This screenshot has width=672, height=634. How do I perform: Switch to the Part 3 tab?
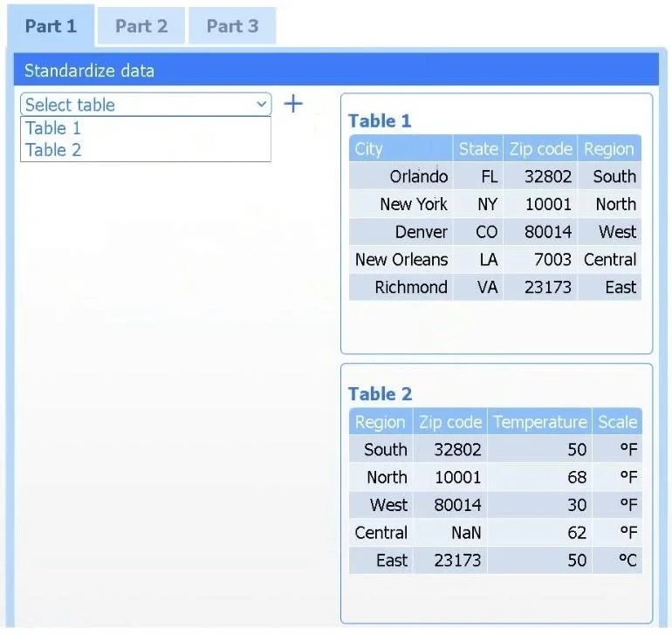coord(232,26)
